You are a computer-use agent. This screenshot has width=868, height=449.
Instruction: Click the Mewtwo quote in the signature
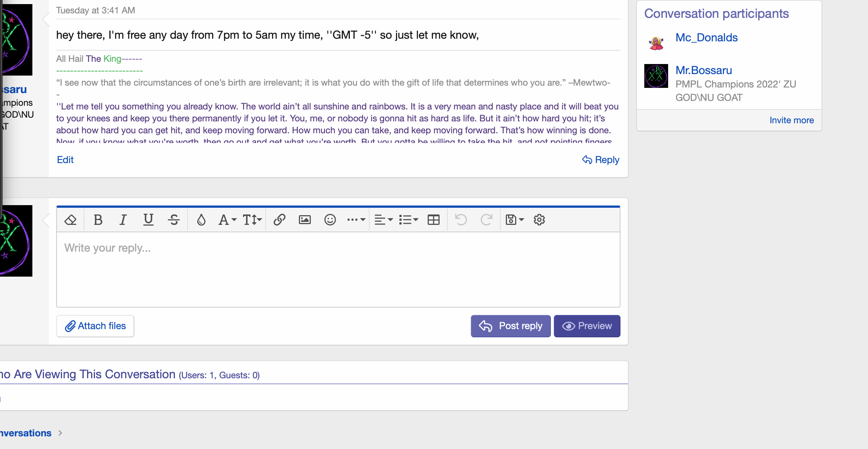coord(333,83)
